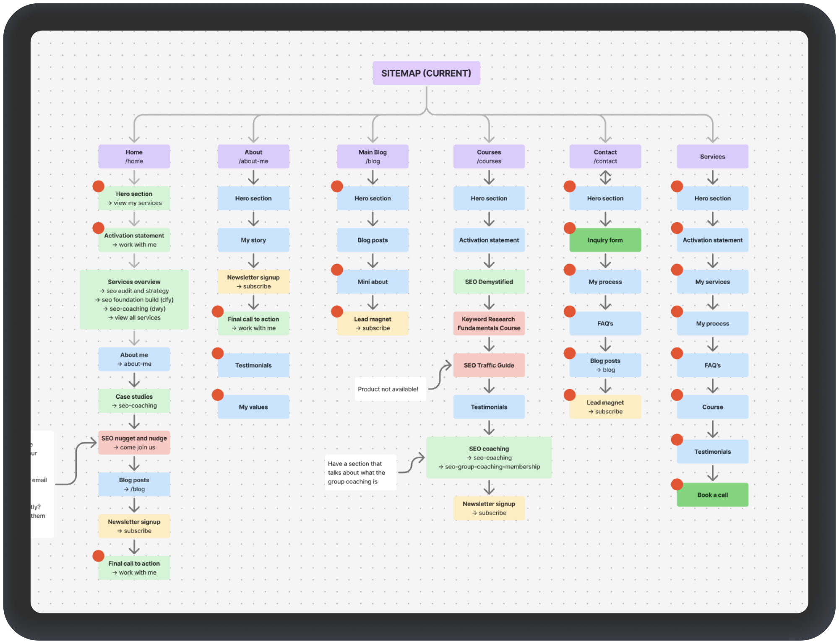Click double-headed arrow under Contact node
The height and width of the screenshot is (644, 839).
click(x=605, y=177)
